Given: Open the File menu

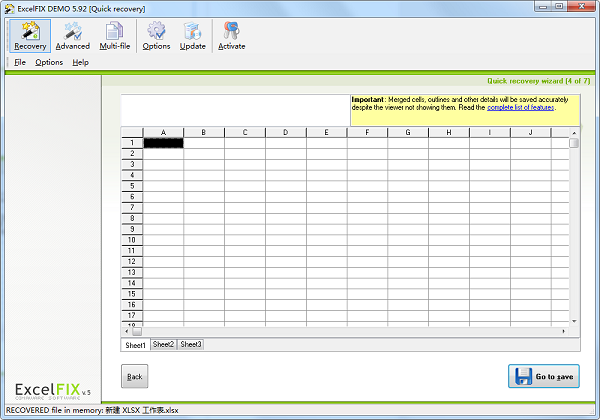Looking at the screenshot, I should (x=20, y=62).
